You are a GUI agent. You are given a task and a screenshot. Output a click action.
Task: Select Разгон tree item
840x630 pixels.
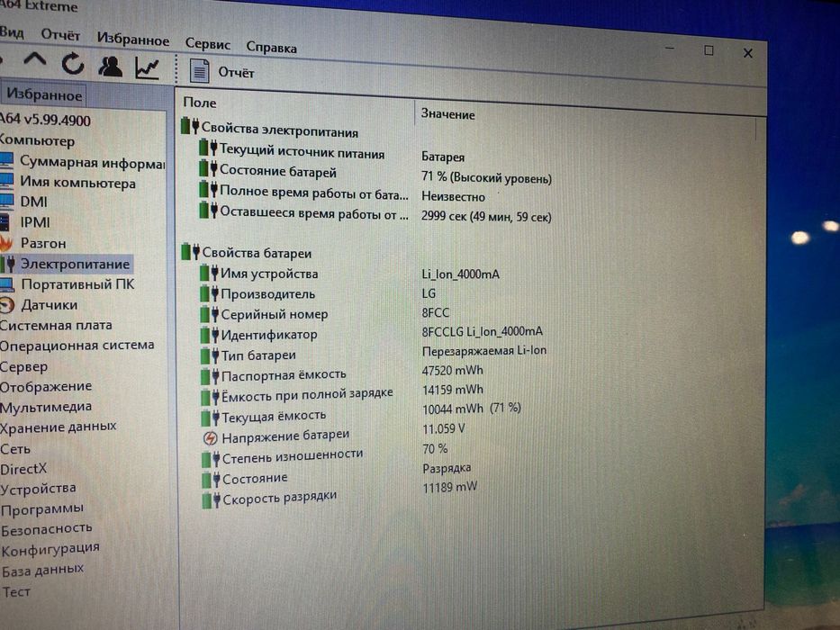tap(43, 243)
